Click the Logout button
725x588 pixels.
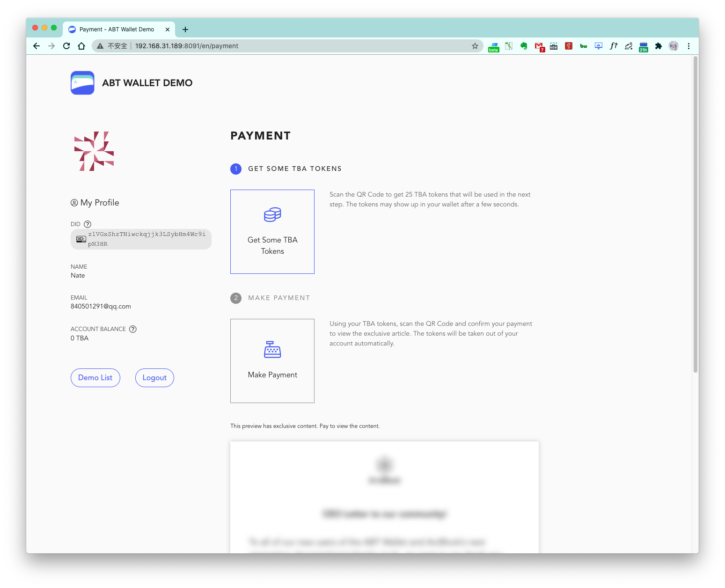point(154,378)
